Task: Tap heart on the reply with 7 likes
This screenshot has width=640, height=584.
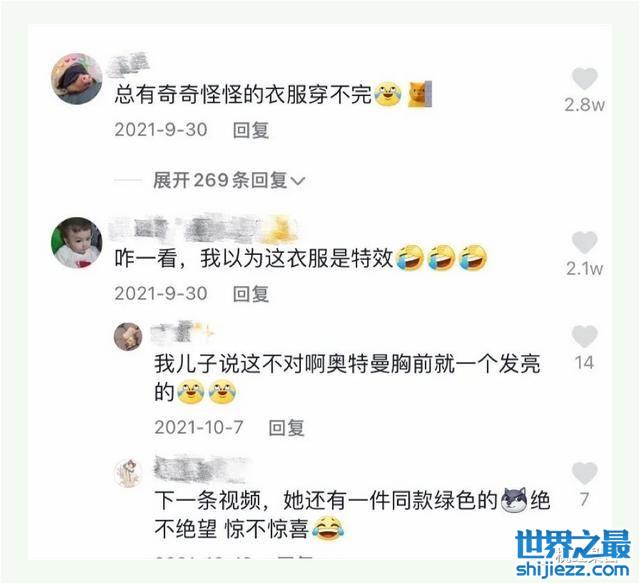Action: pos(584,473)
